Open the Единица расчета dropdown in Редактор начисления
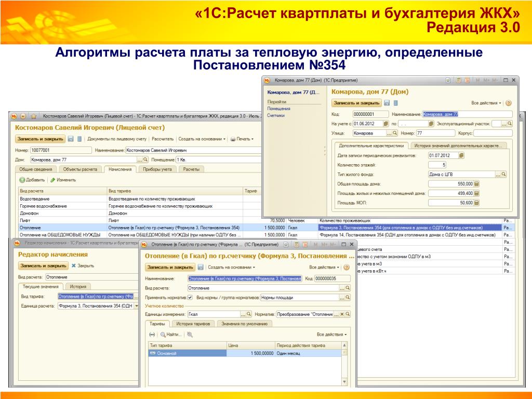The height and width of the screenshot is (399, 532). (137, 306)
